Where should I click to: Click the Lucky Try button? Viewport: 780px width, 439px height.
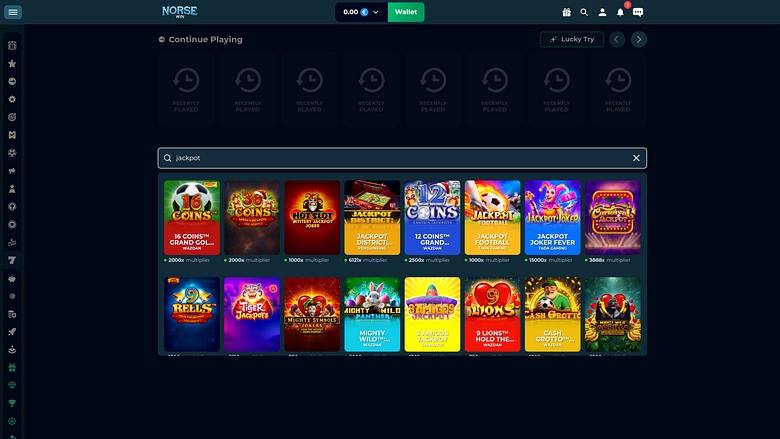[x=572, y=39]
